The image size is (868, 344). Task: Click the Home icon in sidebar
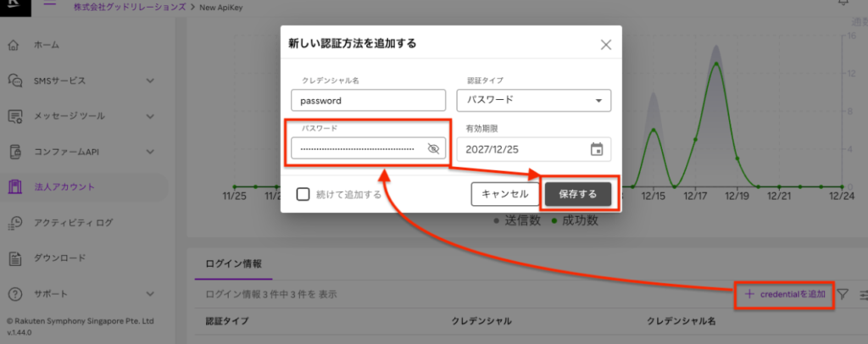[x=14, y=44]
